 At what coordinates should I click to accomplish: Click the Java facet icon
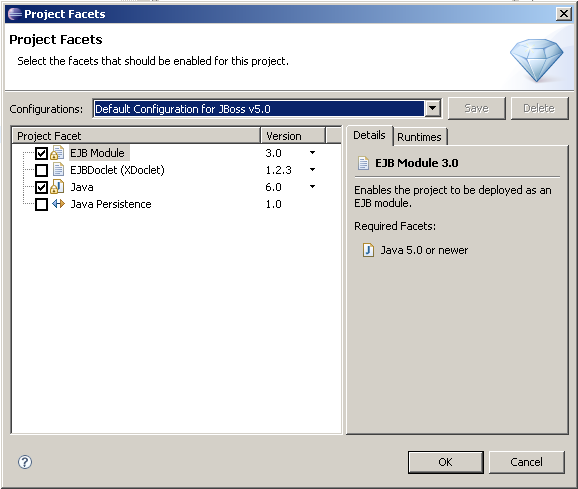(x=57, y=187)
